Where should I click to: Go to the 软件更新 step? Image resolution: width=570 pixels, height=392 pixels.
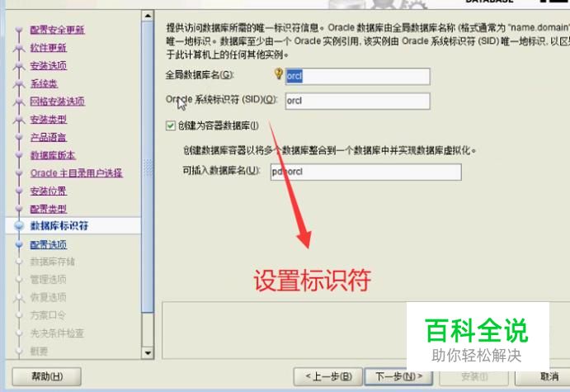(49, 48)
